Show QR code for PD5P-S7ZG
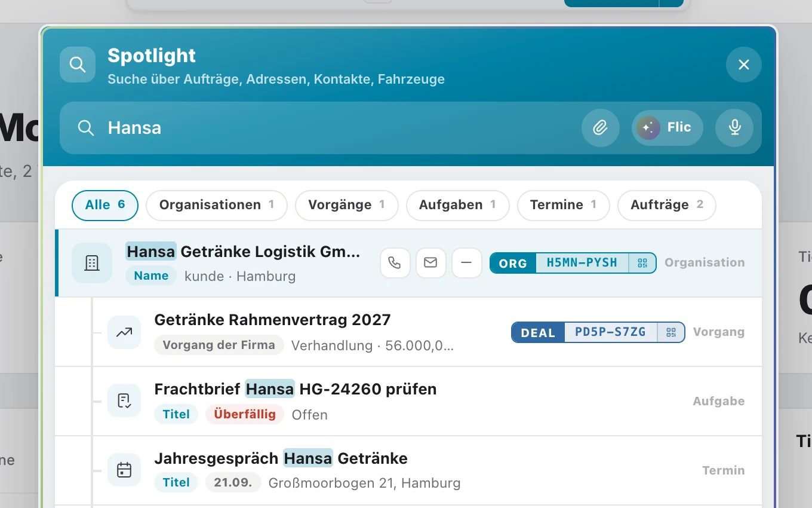This screenshot has width=812, height=508. point(671,332)
